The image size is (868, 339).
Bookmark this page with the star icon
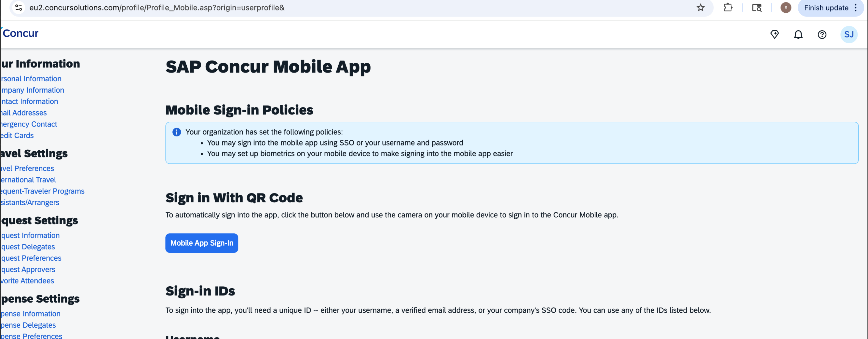pos(701,7)
